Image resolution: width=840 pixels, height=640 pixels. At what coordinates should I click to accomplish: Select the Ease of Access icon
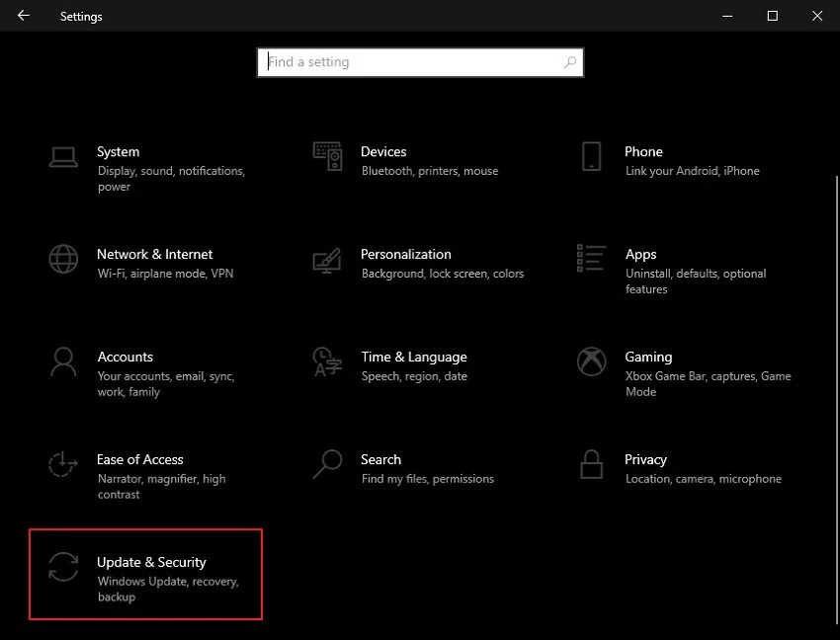pos(63,464)
